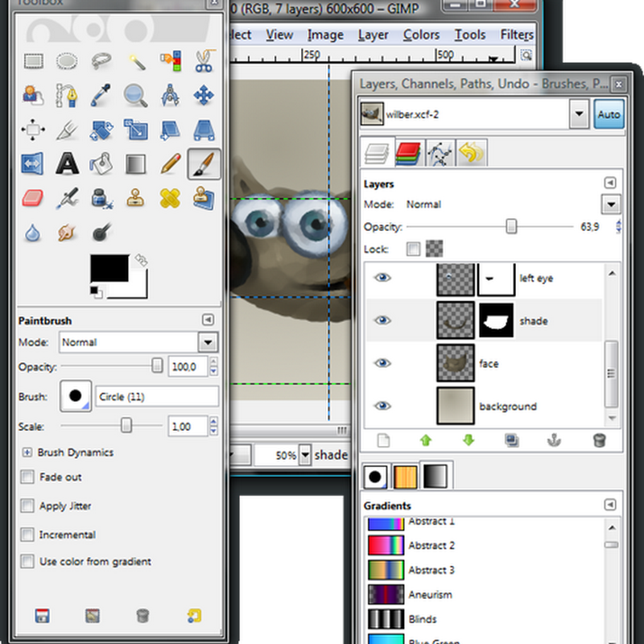Click the Brush name field Circle (11)
Screen dimensions: 644x644
[156, 396]
